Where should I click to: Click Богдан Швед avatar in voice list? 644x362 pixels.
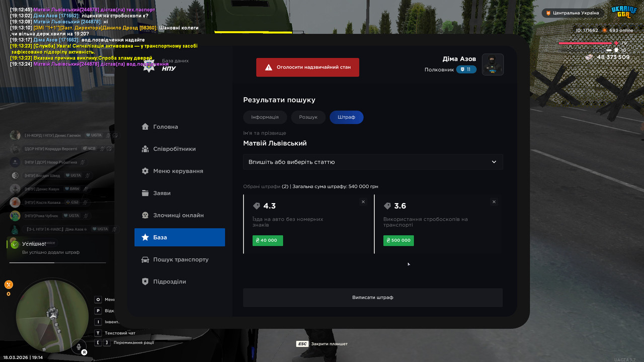15,175
